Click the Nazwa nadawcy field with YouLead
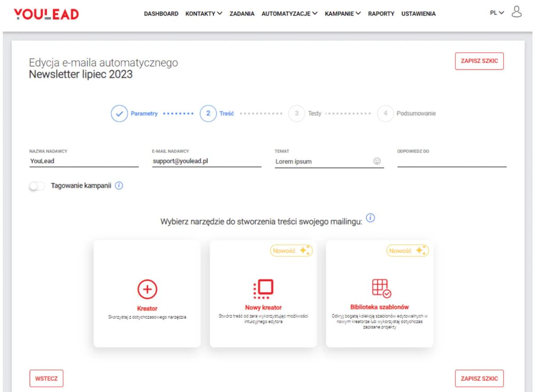 [x=83, y=161]
